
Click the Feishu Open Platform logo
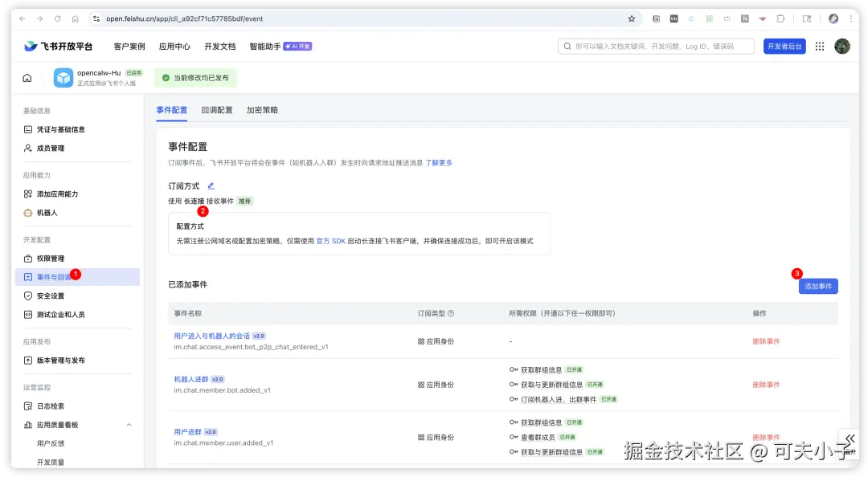tap(58, 47)
